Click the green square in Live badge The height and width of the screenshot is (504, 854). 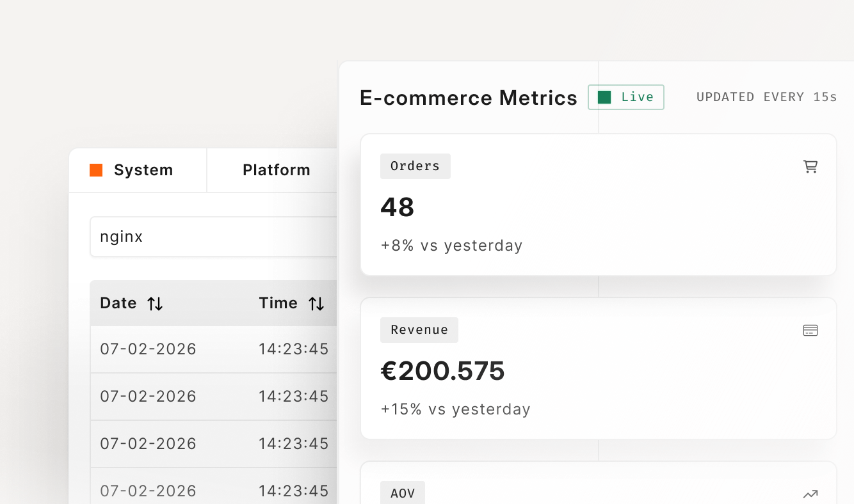604,97
